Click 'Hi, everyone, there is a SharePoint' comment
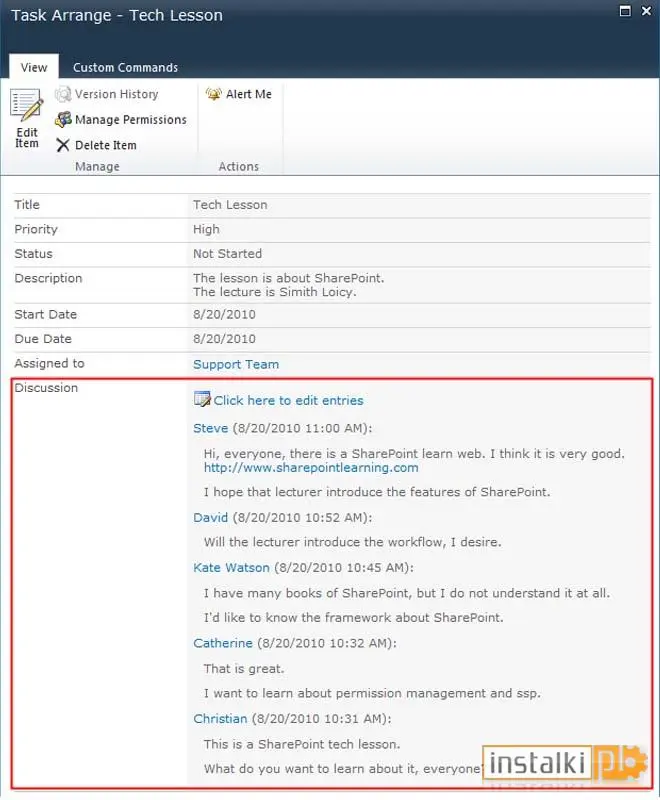Screen dimensions: 660x800 [414, 454]
